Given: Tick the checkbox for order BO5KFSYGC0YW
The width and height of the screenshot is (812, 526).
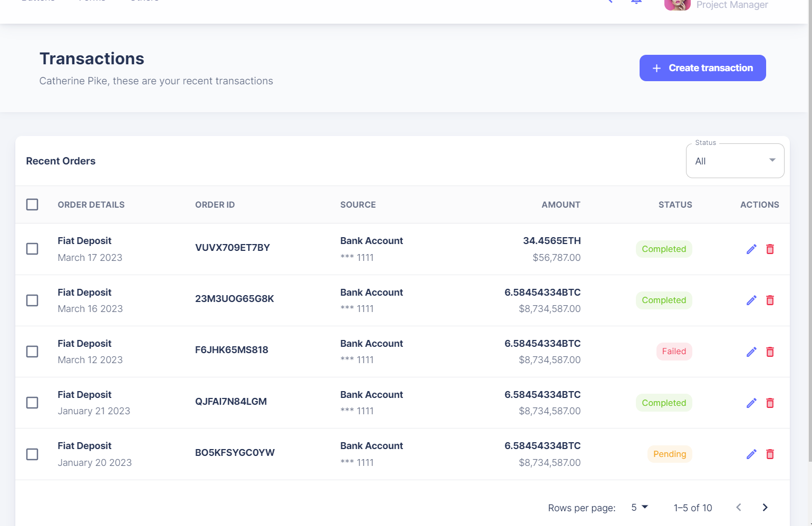Looking at the screenshot, I should pos(32,454).
